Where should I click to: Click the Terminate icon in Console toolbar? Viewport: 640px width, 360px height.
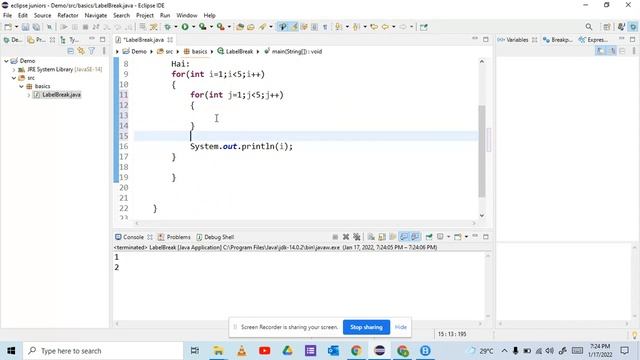[335, 237]
